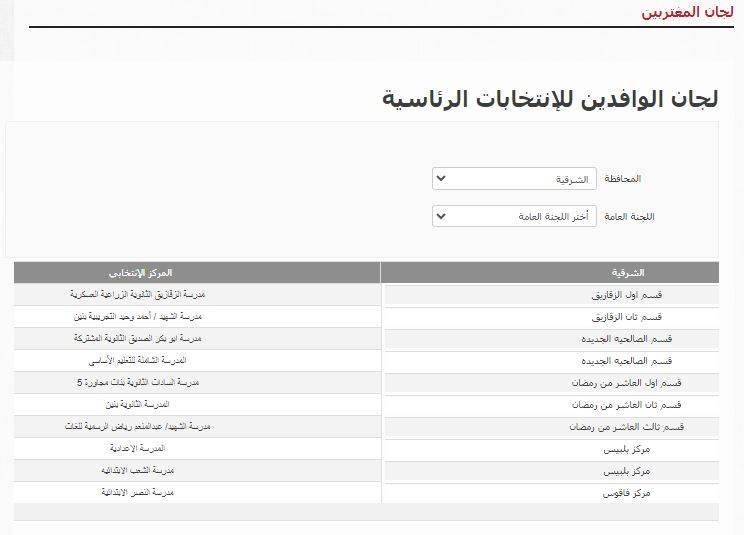Select the المركز الإنتخابى column header
Screen dimensions: 744x535
tap(141, 272)
